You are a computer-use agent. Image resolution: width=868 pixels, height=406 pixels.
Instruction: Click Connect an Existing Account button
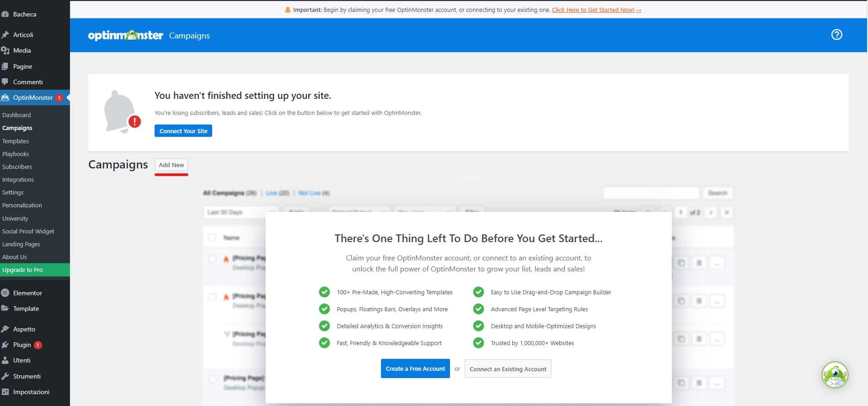(508, 369)
